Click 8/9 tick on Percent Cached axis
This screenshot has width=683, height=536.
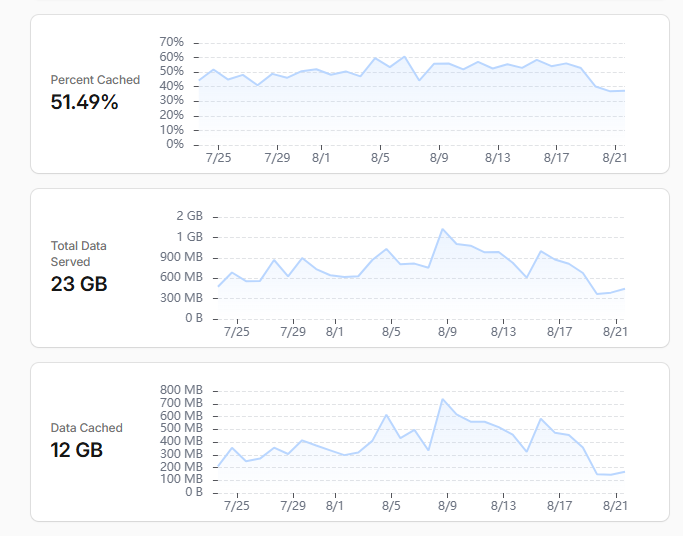click(439, 157)
